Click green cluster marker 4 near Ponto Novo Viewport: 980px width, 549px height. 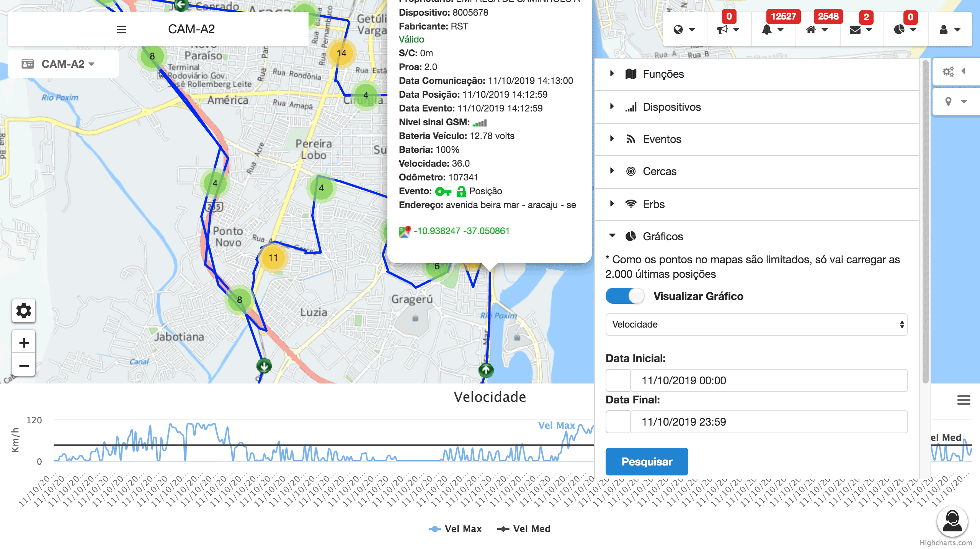[x=215, y=184]
